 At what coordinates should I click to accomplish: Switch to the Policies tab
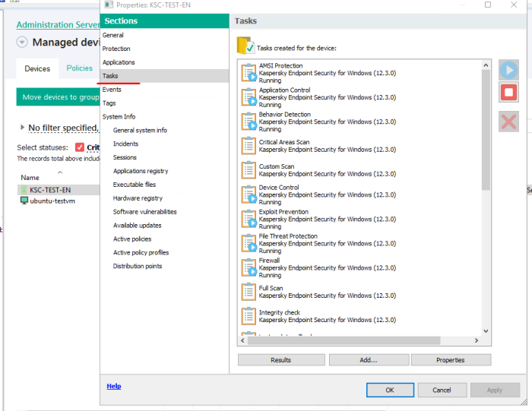[79, 68]
